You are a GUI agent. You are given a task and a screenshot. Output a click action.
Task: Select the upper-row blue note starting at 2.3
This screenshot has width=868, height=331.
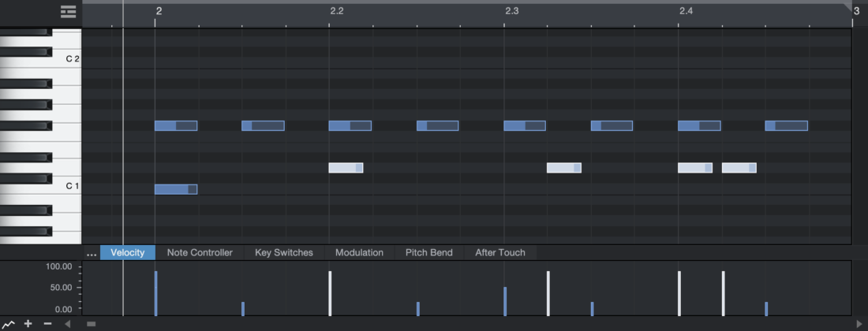(x=525, y=125)
